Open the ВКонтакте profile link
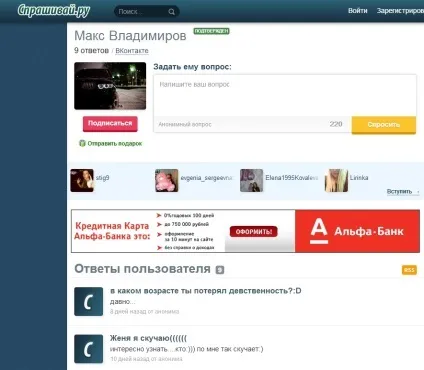Image resolution: width=424 pixels, height=370 pixels. coord(132,51)
